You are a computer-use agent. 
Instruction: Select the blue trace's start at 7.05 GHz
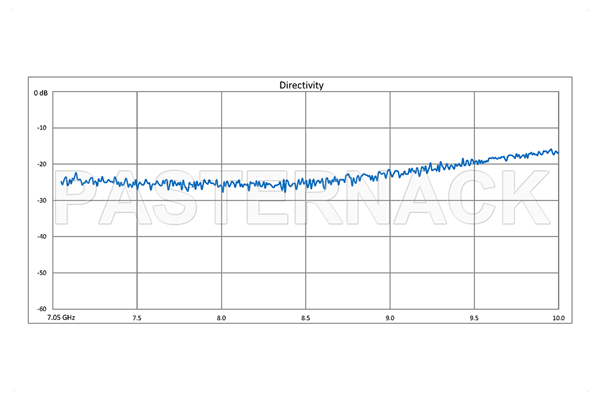(62, 182)
